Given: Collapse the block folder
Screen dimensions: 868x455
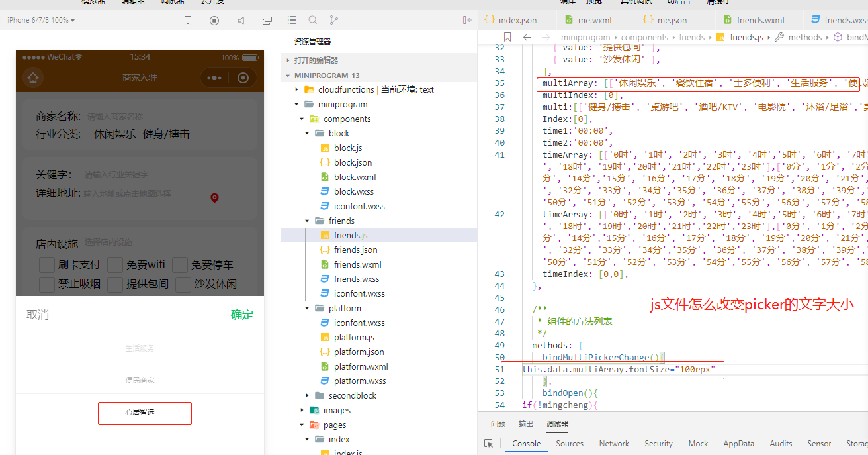Looking at the screenshot, I should [x=308, y=133].
